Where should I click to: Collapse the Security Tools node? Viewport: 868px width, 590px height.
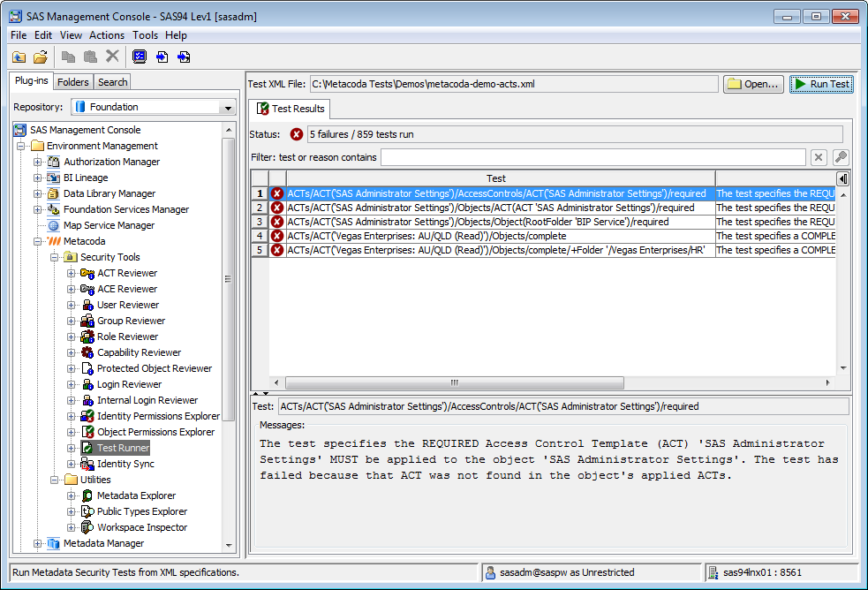(54, 257)
